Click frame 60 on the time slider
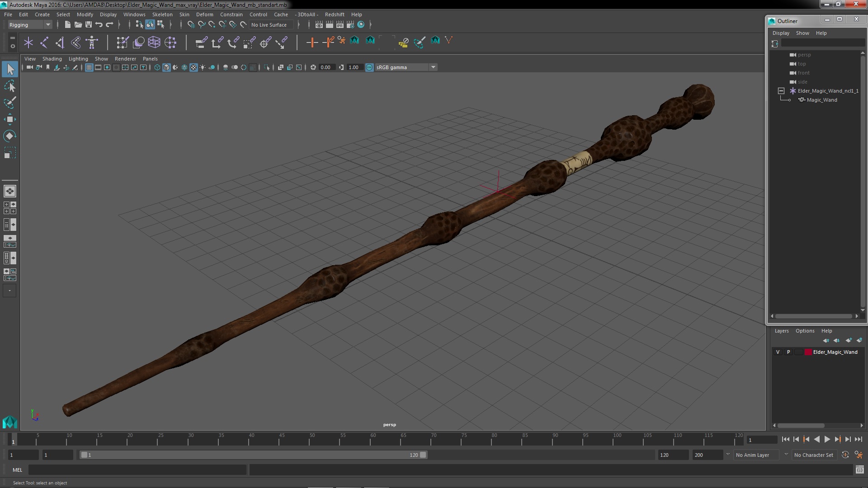 pos(373,440)
